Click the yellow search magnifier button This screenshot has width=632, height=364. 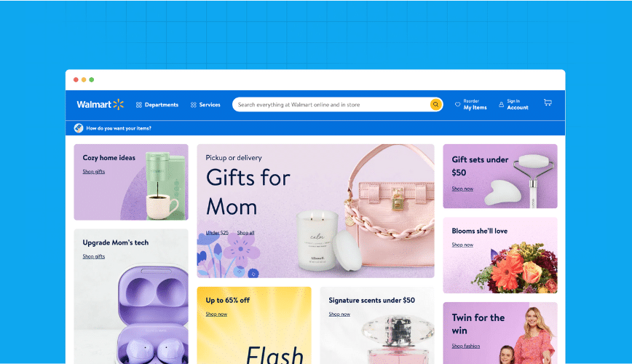click(435, 104)
